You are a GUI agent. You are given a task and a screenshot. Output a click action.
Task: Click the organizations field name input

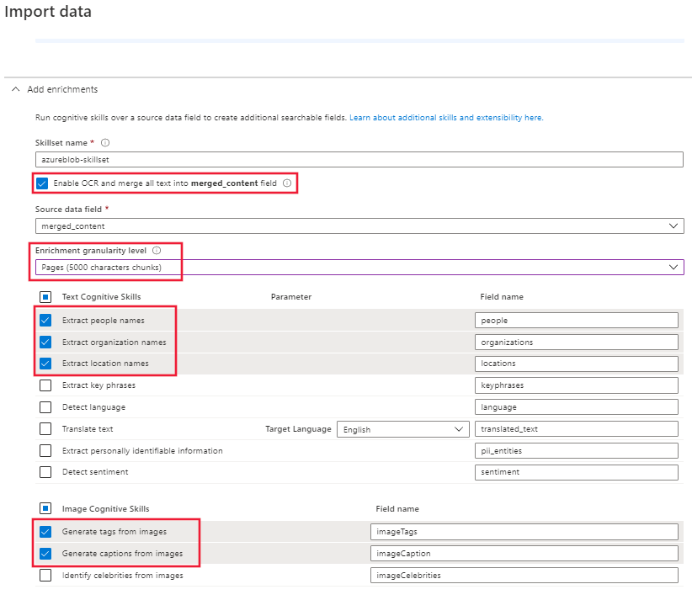[x=576, y=343]
